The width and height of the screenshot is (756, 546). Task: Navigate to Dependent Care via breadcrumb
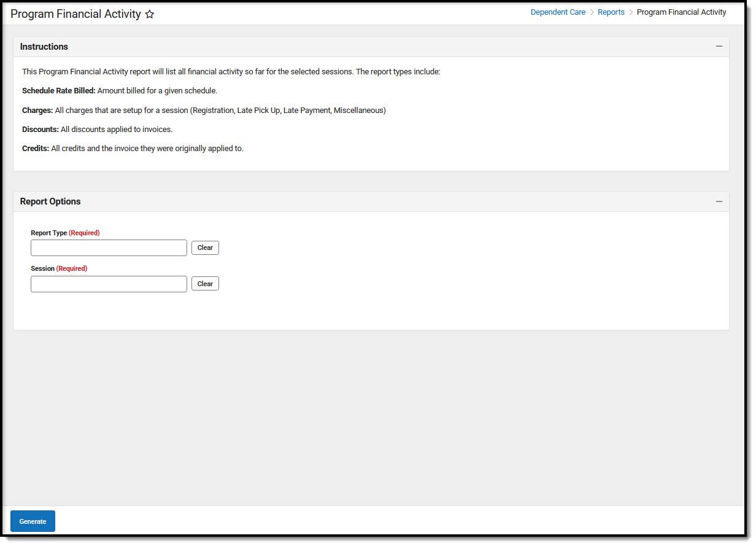tap(558, 12)
